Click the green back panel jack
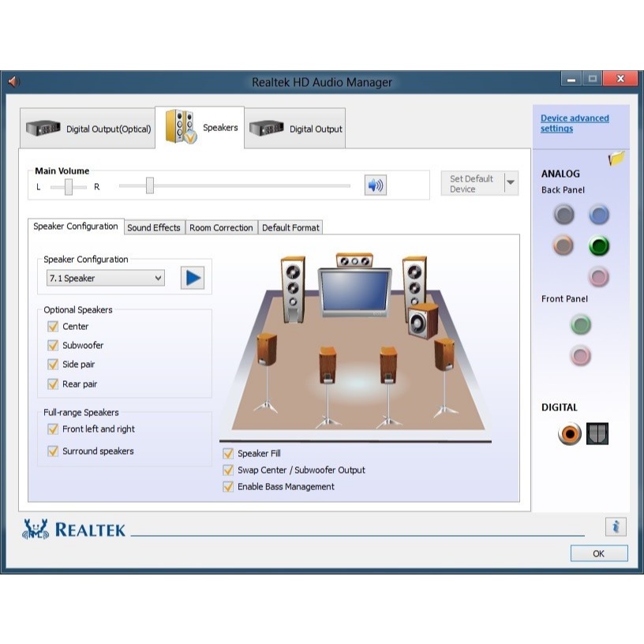The height and width of the screenshot is (644, 644). 599,245
